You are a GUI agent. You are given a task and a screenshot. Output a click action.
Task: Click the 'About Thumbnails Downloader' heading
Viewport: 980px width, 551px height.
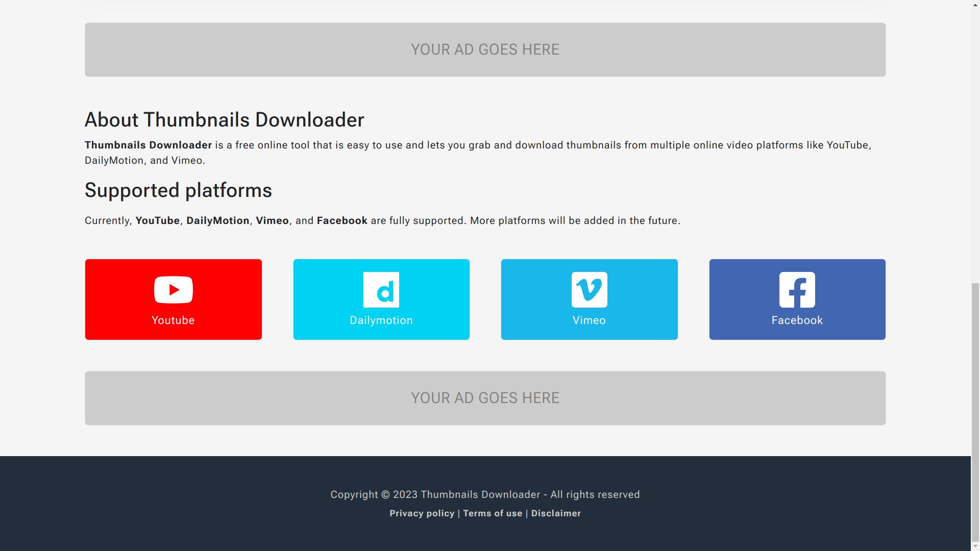224,120
